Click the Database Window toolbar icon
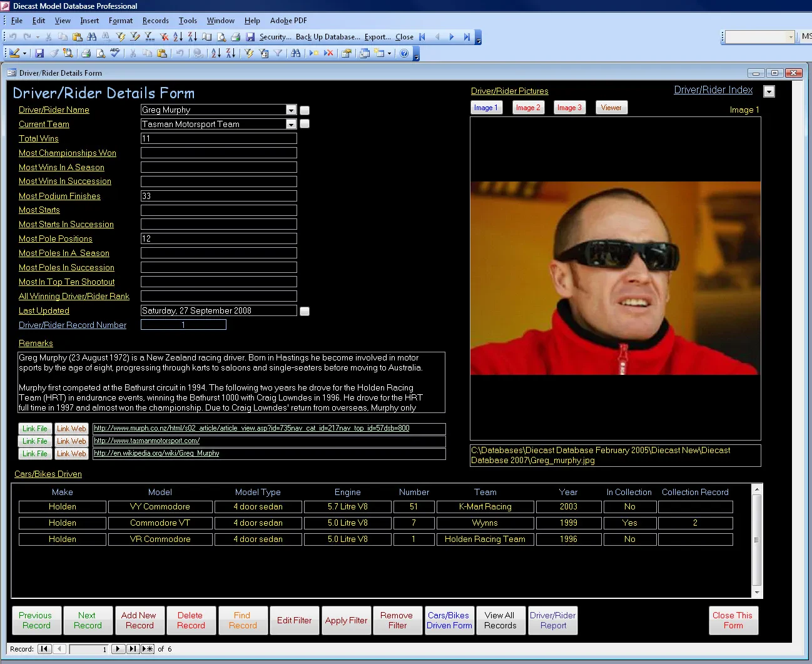Viewport: 812px width, 664px height. click(365, 53)
